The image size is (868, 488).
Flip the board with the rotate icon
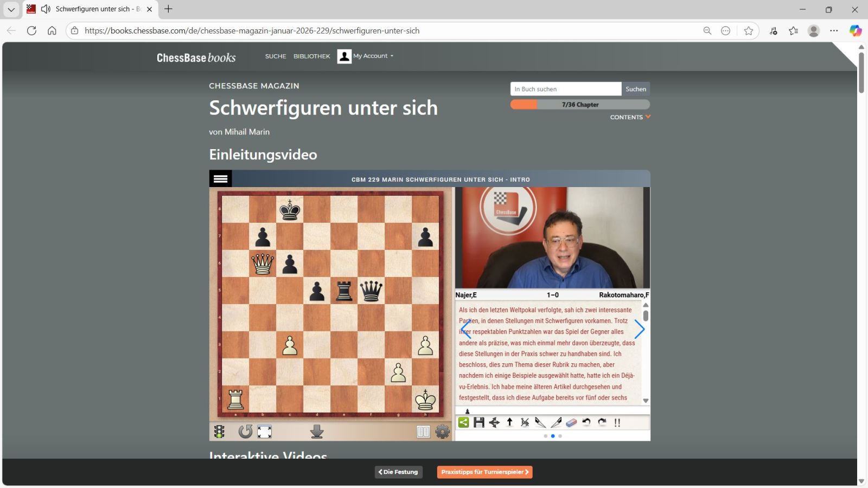click(245, 432)
